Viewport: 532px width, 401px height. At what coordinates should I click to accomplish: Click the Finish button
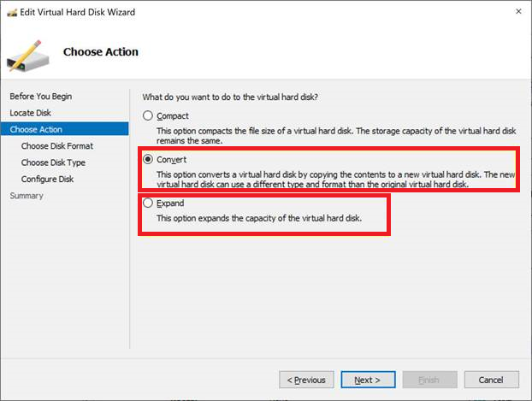[x=429, y=380]
